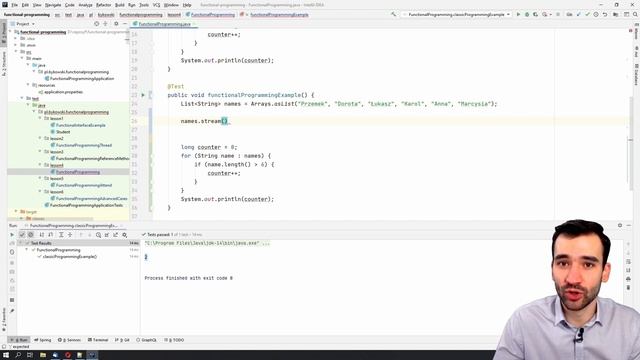Open Search Everywhere magnifier in top-right corner
Image resolution: width=640 pixels, height=360 pixels.
tap(635, 14)
